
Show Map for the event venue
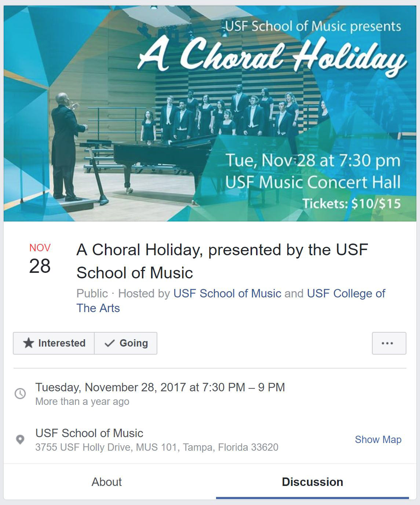[378, 439]
